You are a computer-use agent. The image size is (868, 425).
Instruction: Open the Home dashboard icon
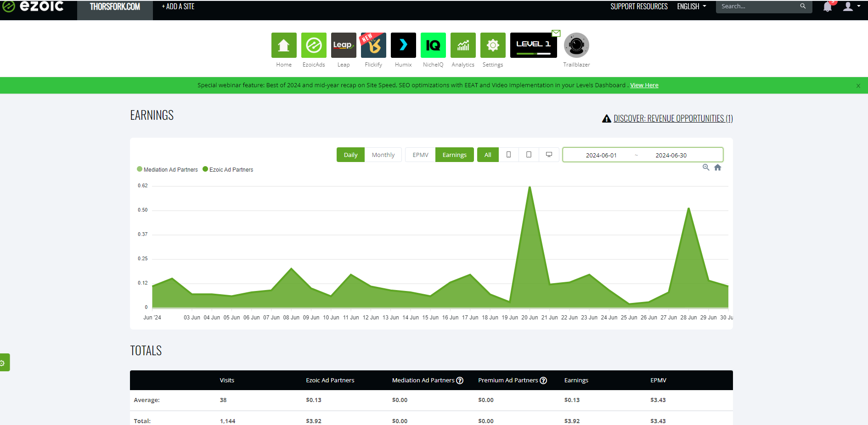284,45
